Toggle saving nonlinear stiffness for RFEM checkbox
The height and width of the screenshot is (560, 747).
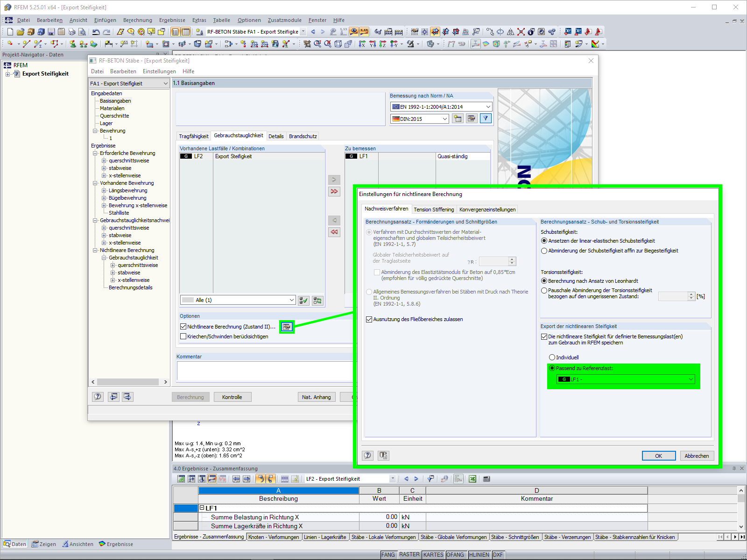pos(544,336)
